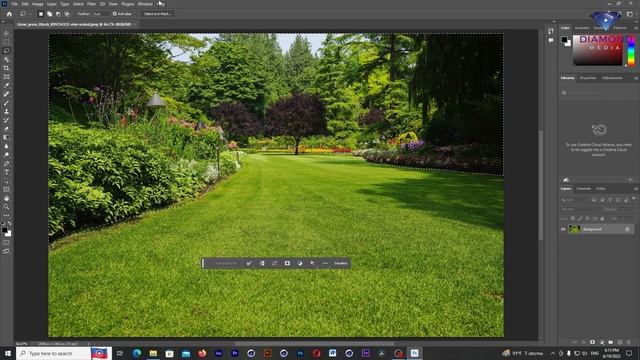Select the Eraser tool

[6, 129]
